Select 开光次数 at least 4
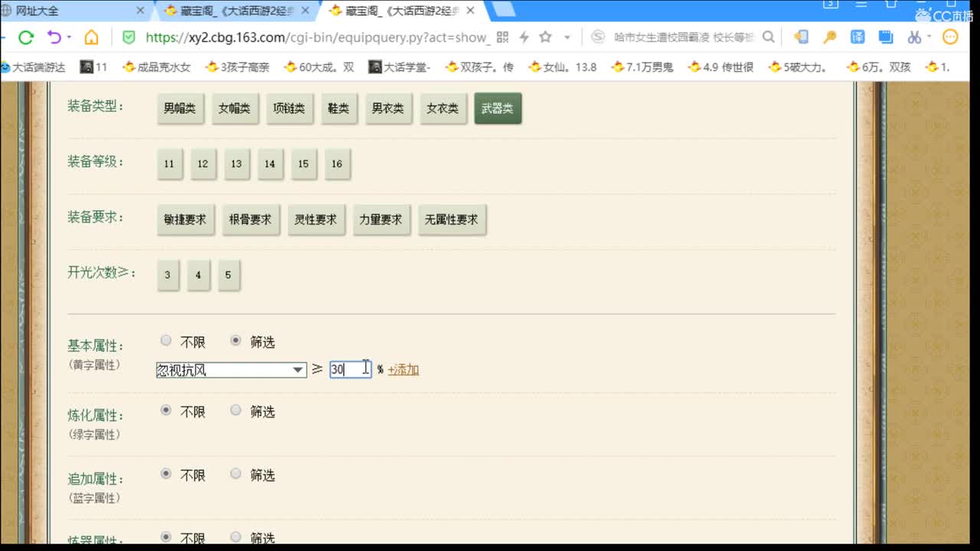 click(x=198, y=275)
